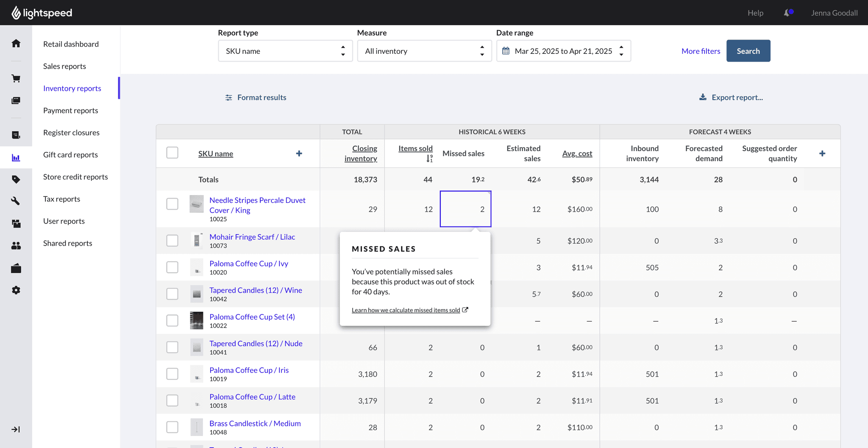Toggle the select-all checkbox in header
Viewport: 868px width, 448px height.
(172, 153)
